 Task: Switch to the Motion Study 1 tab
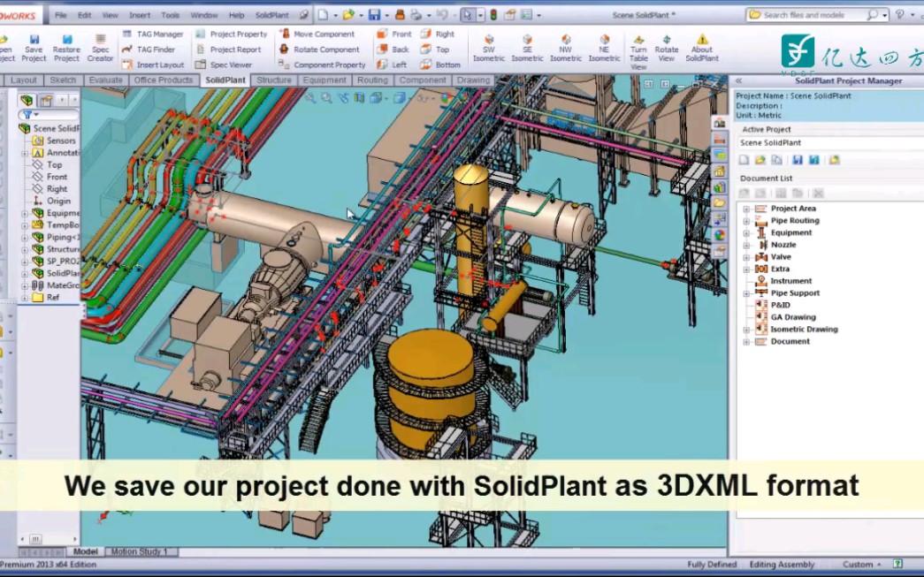(140, 550)
